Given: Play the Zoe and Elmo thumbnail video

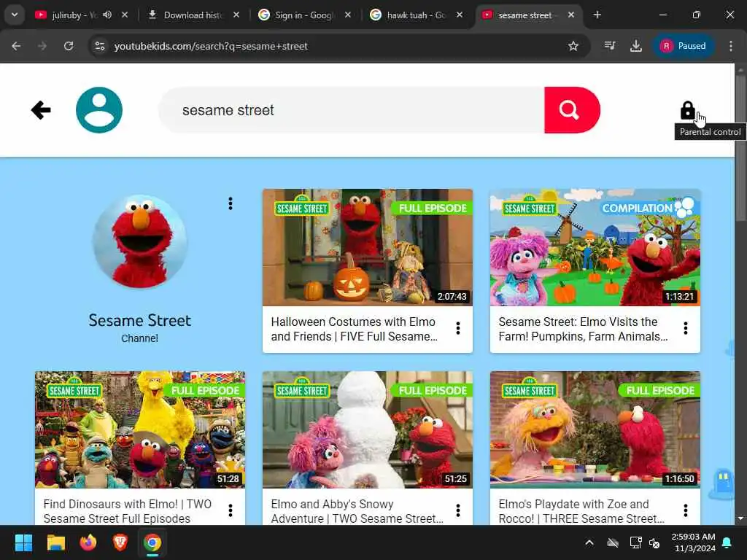Looking at the screenshot, I should 595,429.
